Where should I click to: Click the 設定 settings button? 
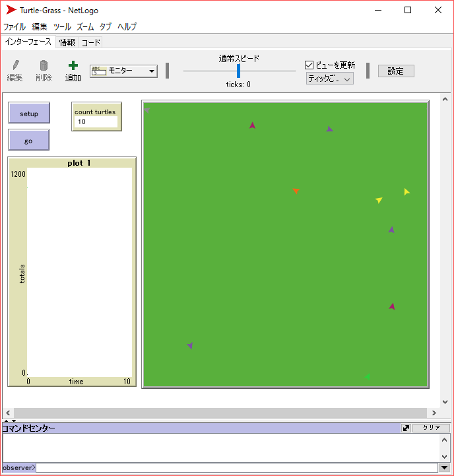click(x=395, y=71)
